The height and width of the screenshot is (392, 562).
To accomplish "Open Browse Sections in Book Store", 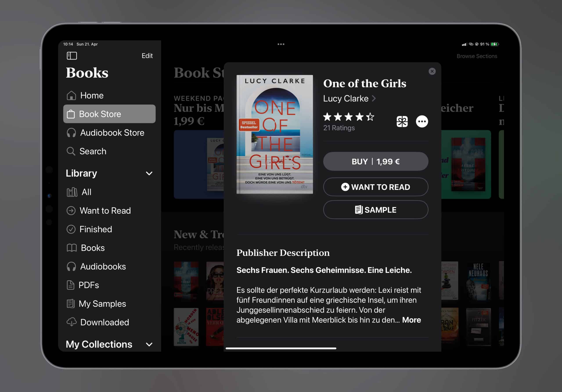I will (477, 56).
